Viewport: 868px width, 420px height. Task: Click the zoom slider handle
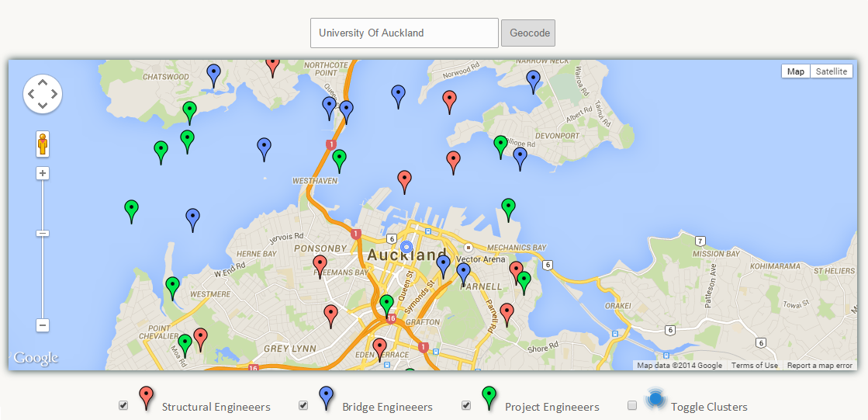pyautogui.click(x=43, y=233)
